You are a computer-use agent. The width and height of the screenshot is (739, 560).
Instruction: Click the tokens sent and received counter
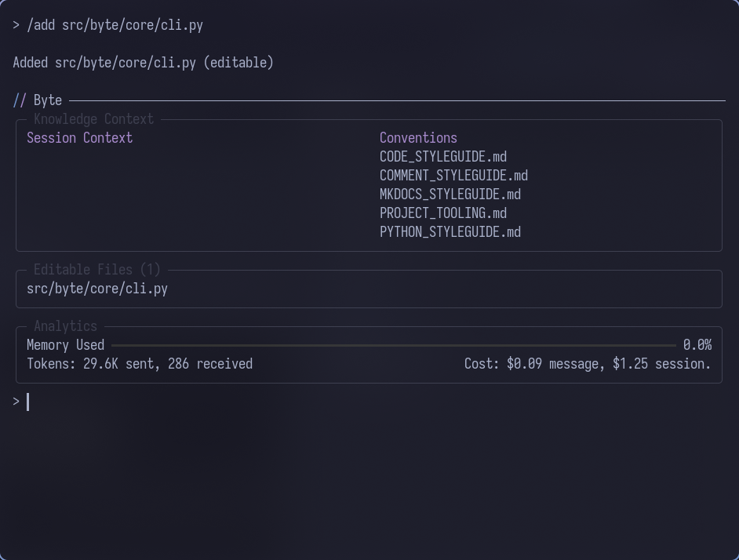click(x=140, y=364)
